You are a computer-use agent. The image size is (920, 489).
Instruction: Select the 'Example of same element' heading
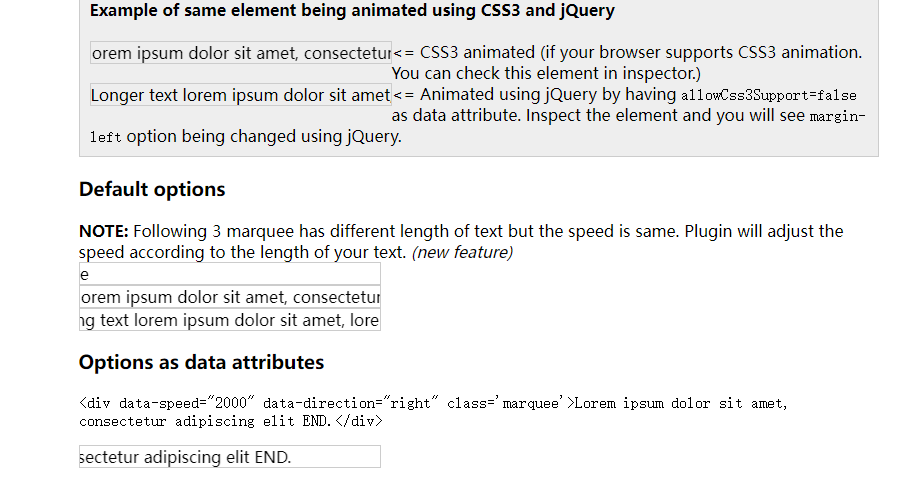point(352,11)
